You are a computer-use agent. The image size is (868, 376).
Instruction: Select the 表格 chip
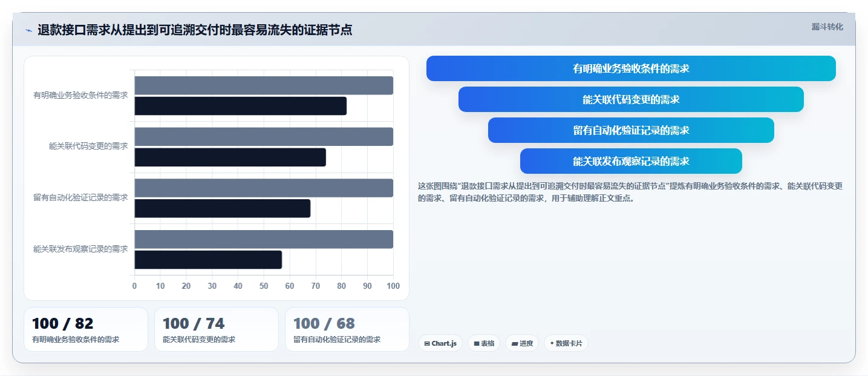coord(484,343)
